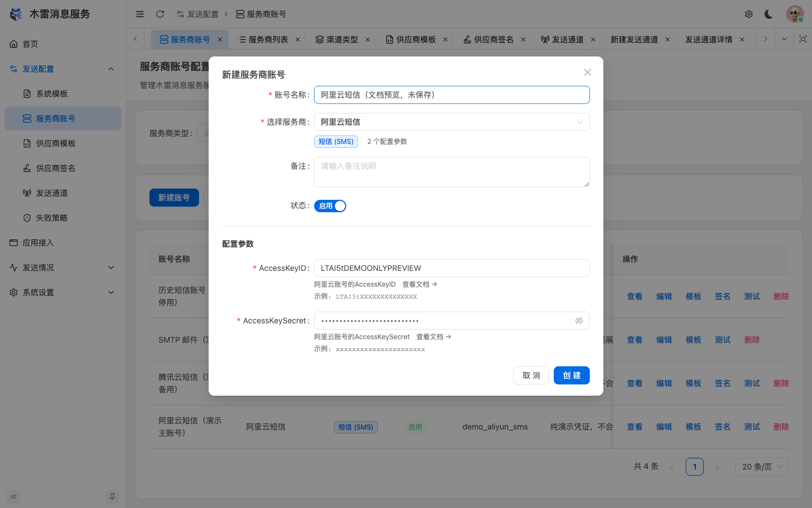Open 系统模板 in the sidebar
The image size is (812, 508).
[x=63, y=94]
